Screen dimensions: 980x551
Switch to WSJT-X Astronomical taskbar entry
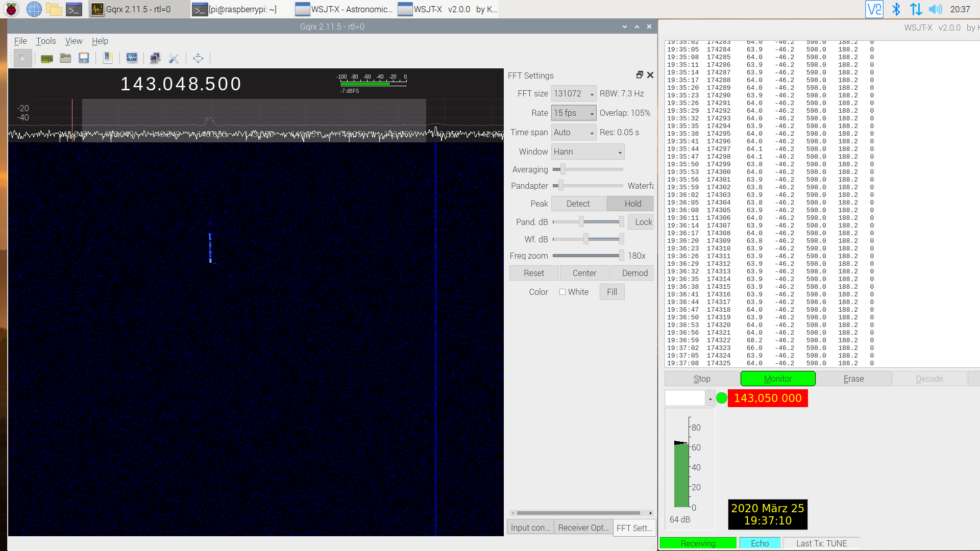tap(345, 9)
